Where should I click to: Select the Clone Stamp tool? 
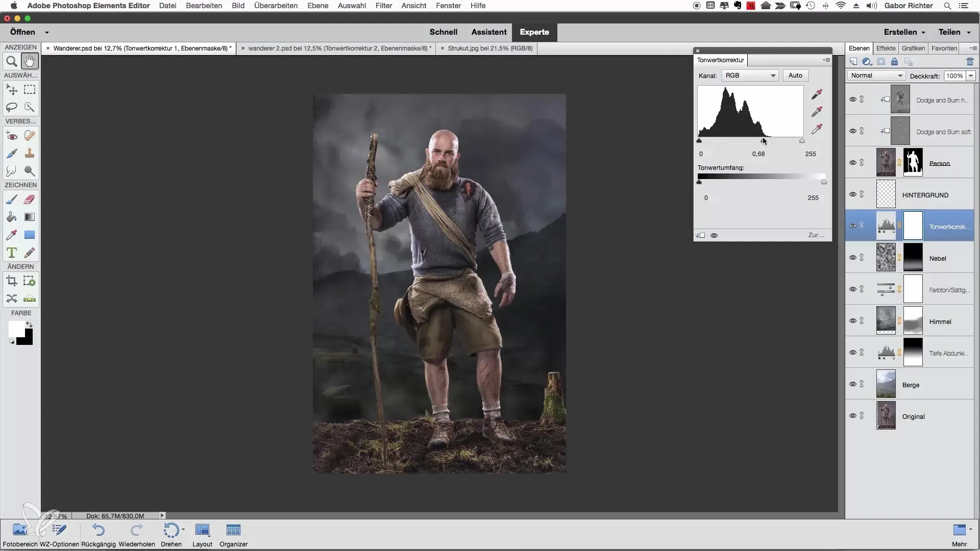point(30,153)
